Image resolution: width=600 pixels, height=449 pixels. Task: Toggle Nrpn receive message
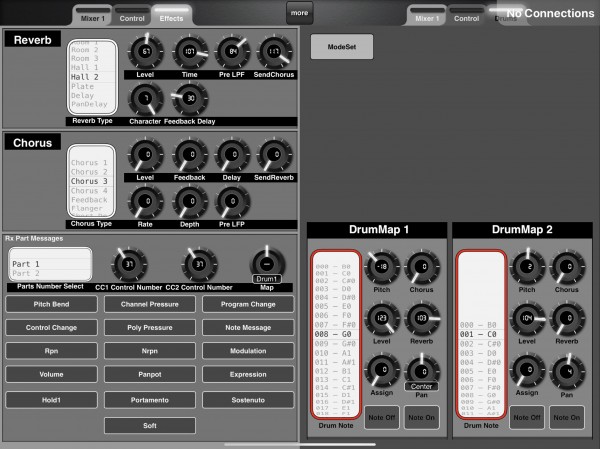[x=150, y=351]
